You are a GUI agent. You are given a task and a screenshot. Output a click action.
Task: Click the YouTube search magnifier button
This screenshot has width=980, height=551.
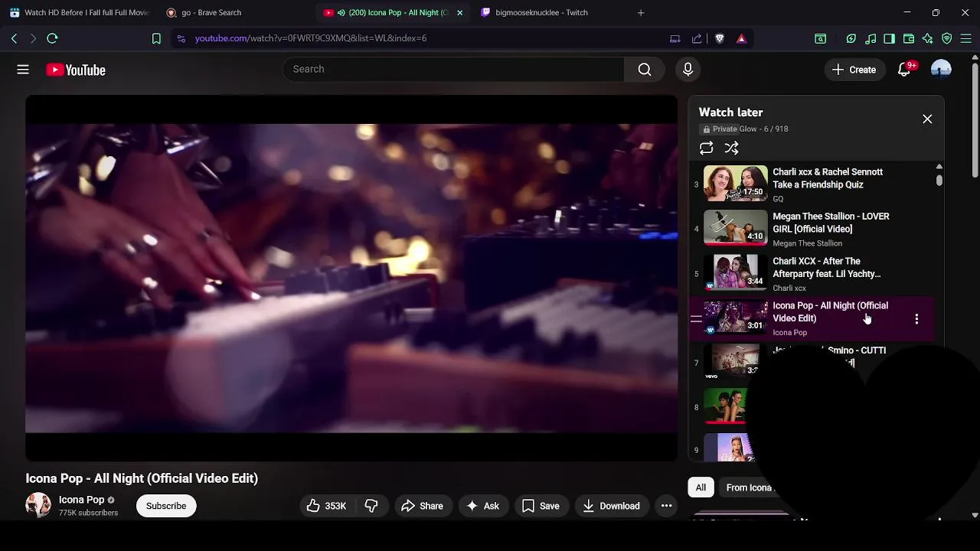tap(645, 70)
